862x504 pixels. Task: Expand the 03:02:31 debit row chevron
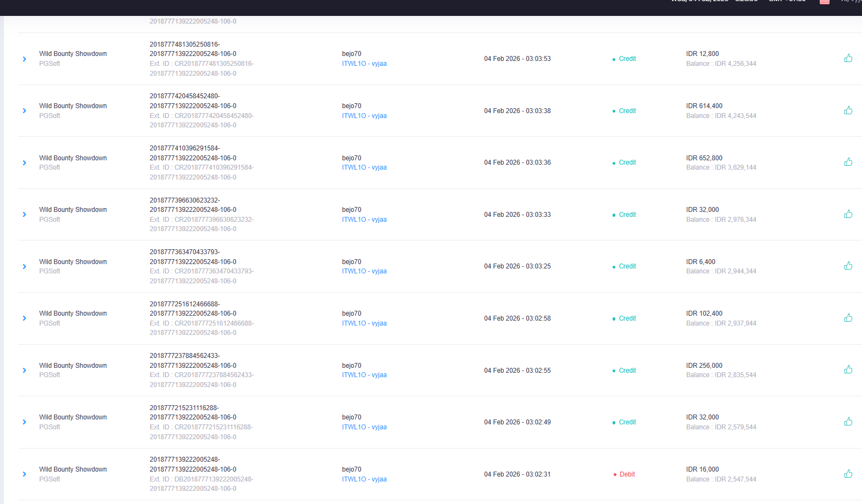coord(24,474)
